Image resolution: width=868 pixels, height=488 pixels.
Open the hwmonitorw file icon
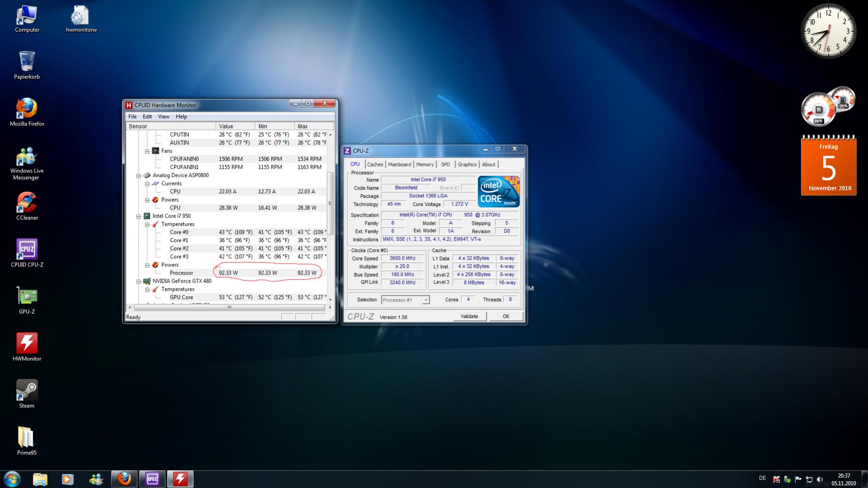coord(81,19)
